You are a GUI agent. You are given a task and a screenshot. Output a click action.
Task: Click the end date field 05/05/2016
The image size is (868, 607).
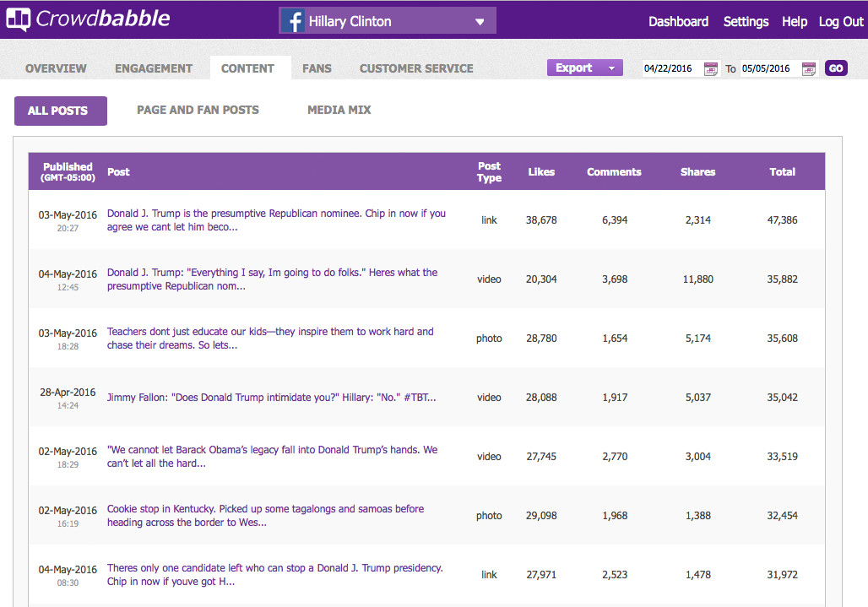[769, 68]
